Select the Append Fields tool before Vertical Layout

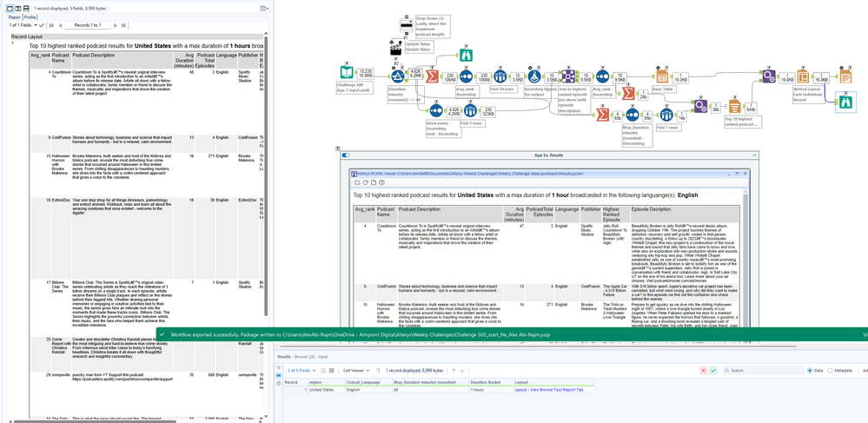pos(768,76)
